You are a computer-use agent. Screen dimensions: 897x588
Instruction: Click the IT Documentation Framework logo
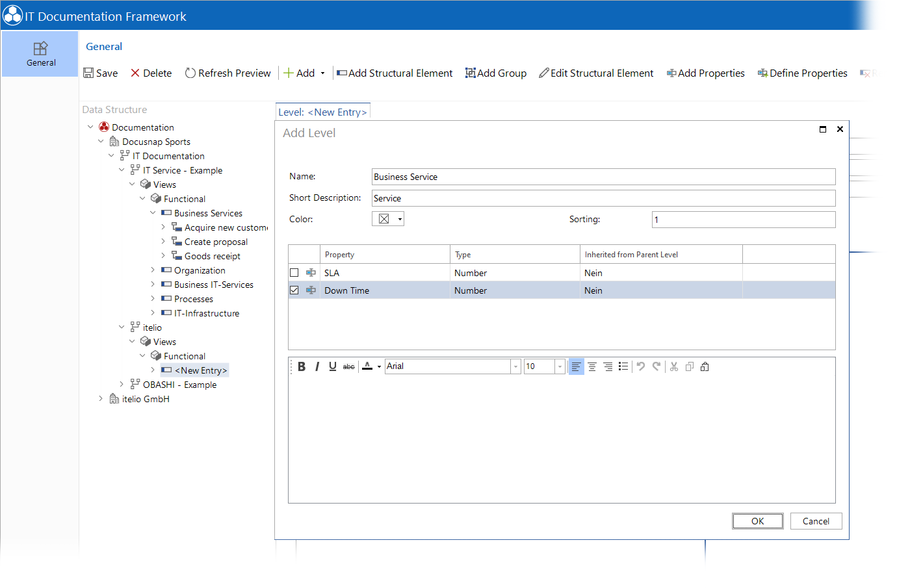pyautogui.click(x=12, y=15)
